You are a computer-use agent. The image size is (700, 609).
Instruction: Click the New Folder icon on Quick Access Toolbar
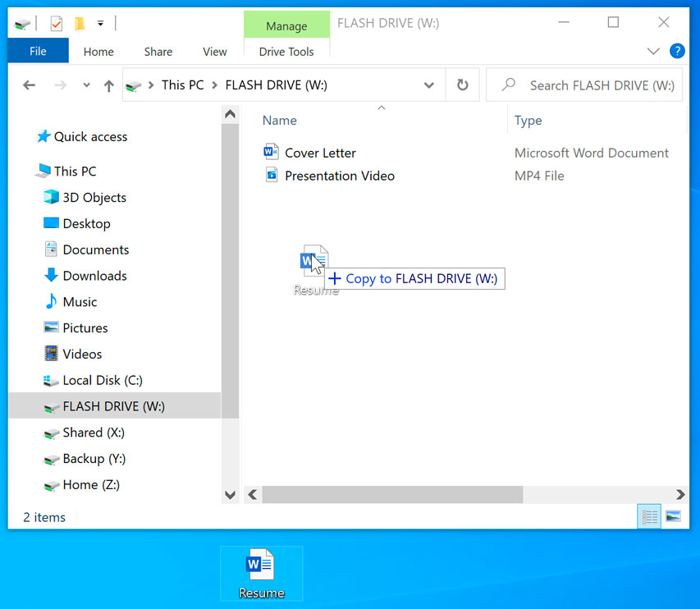click(78, 23)
